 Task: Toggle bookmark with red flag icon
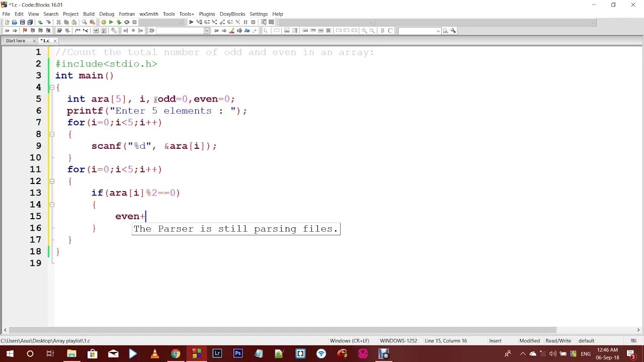25,31
